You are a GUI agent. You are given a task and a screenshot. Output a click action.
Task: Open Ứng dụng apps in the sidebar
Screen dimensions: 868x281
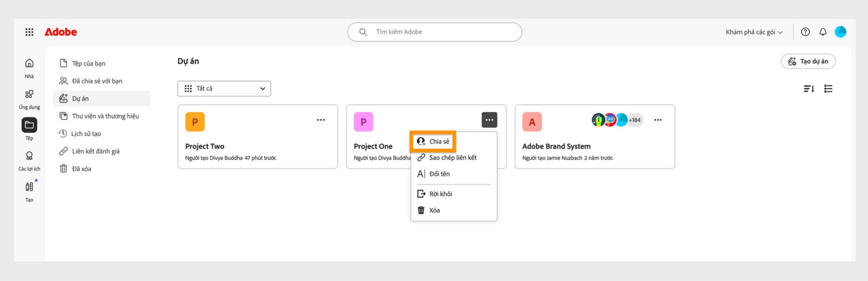coord(29,100)
